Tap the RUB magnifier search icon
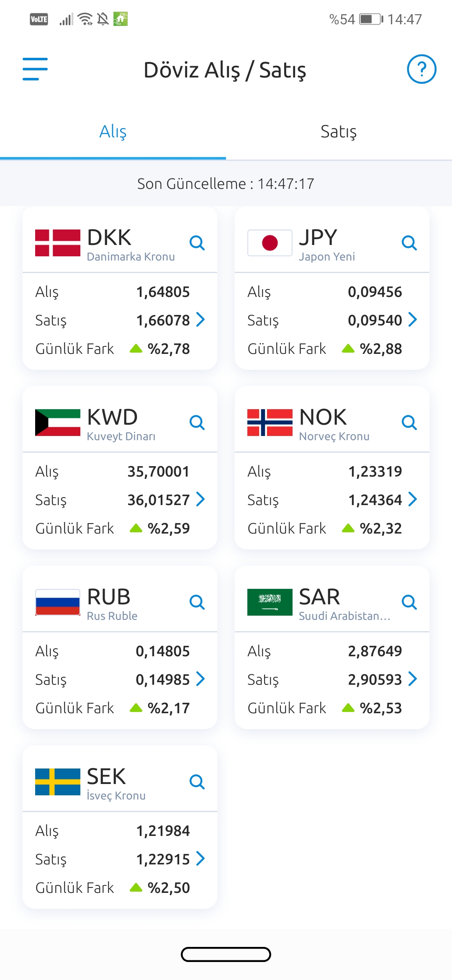 coord(197,602)
